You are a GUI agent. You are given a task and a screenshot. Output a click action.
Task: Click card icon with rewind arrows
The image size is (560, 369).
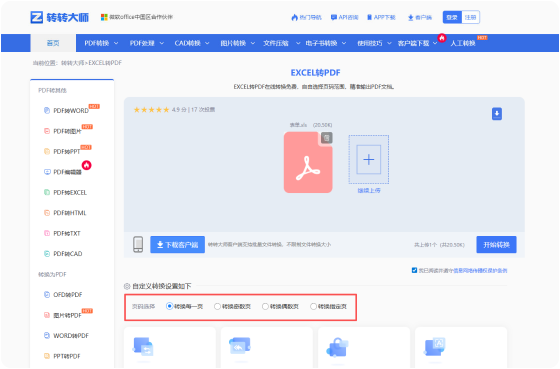[240, 345]
